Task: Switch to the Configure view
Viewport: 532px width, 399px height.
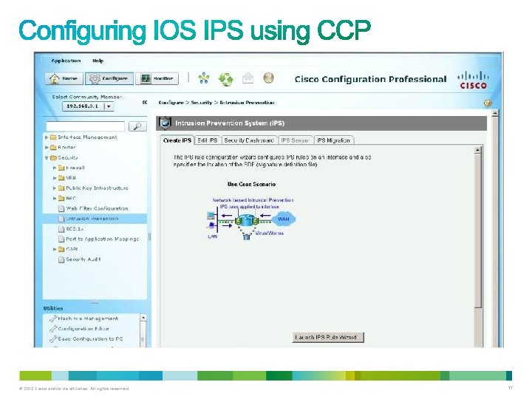Action: (109, 78)
